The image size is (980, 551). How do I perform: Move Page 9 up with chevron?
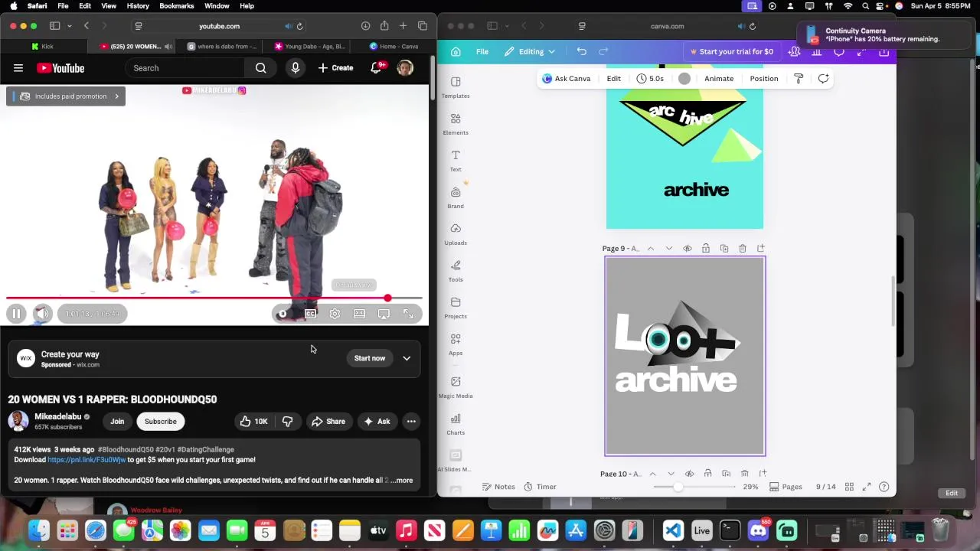(x=651, y=249)
